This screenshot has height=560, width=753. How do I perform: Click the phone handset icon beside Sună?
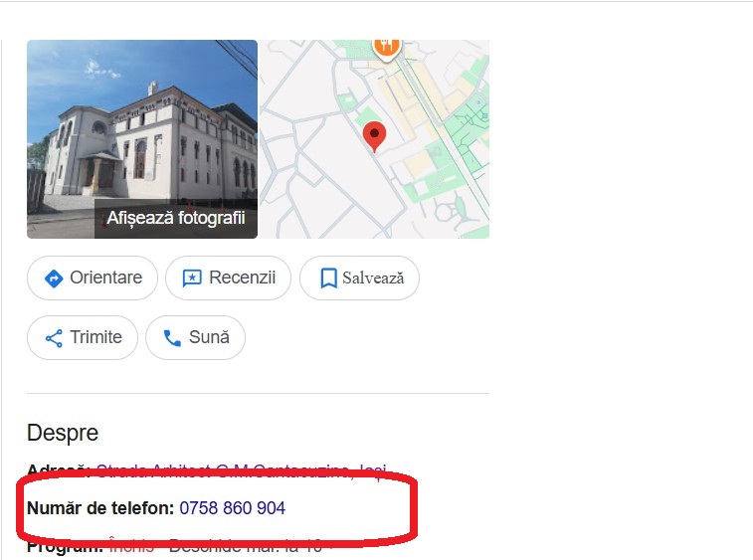coord(172,338)
